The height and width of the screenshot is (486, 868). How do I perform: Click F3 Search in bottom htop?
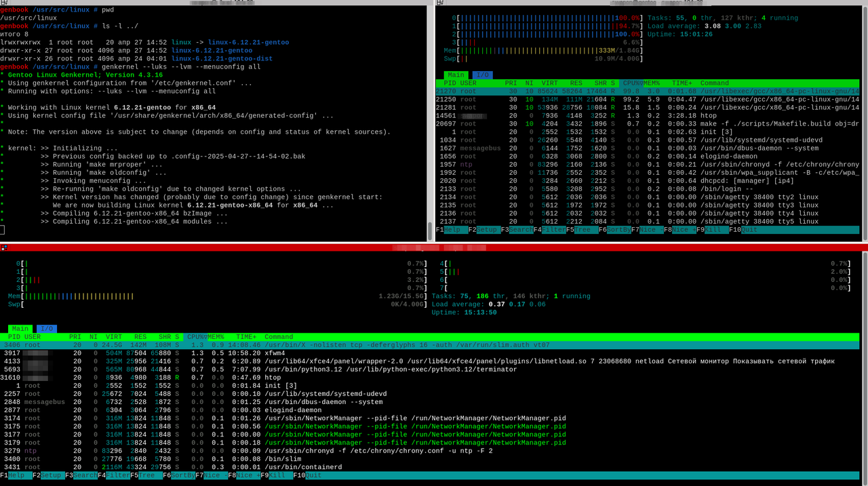click(81, 475)
